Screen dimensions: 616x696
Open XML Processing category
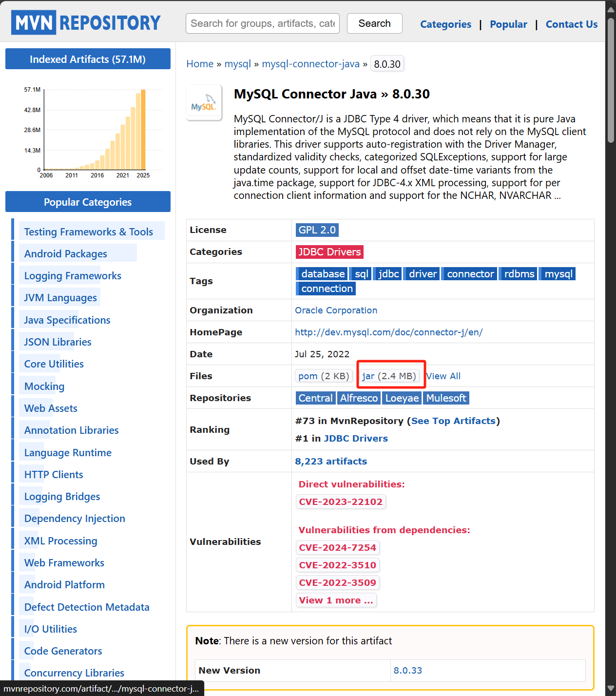[x=60, y=541]
